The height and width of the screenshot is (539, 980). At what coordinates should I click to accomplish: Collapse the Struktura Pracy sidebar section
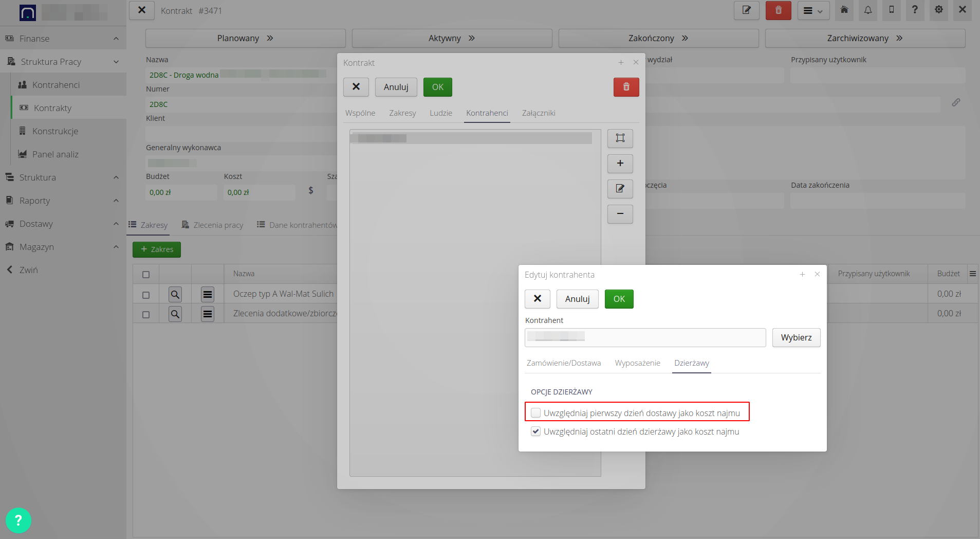tap(116, 62)
